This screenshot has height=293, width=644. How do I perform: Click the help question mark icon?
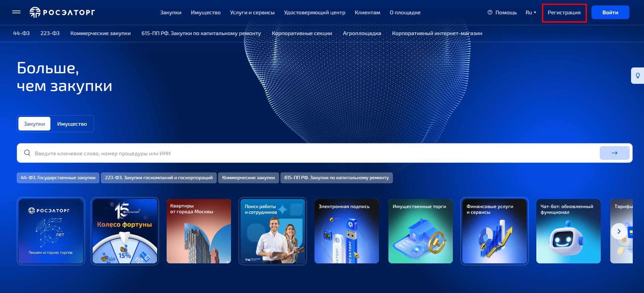[x=490, y=12]
